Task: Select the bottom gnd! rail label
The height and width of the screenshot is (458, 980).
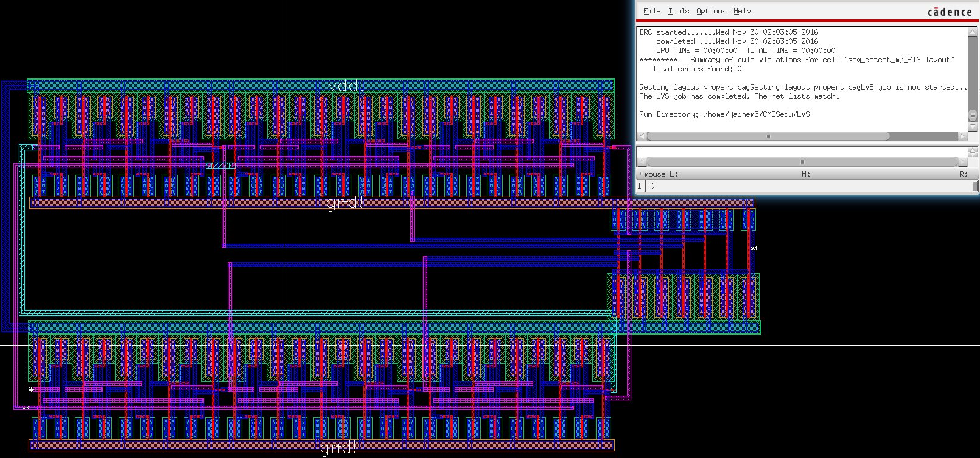Action: (338, 448)
